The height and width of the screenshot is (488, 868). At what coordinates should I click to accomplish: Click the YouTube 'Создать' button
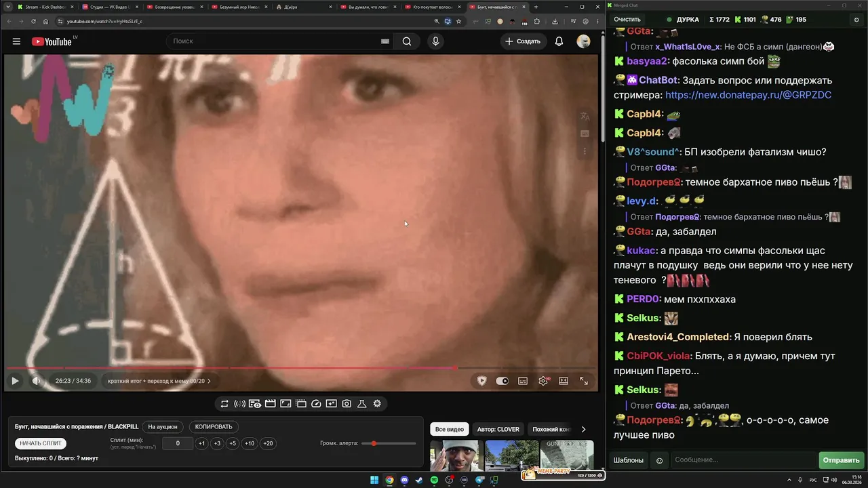point(523,41)
